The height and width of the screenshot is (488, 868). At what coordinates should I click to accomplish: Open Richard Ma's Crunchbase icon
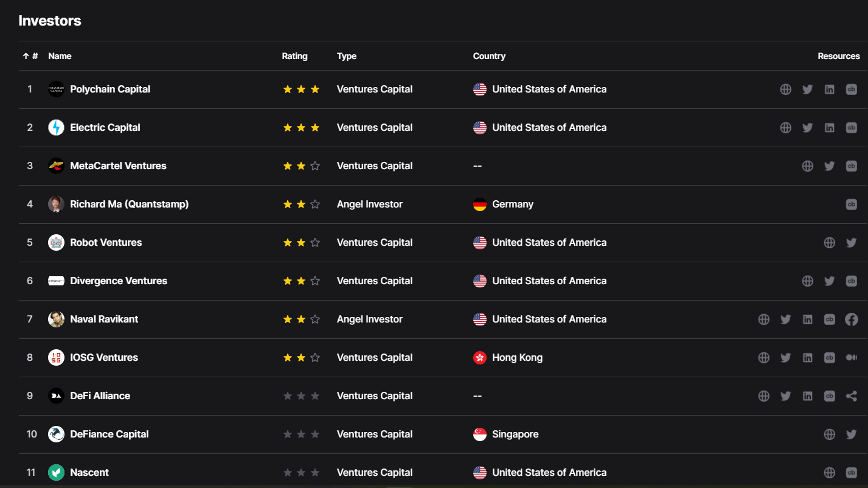pos(851,204)
